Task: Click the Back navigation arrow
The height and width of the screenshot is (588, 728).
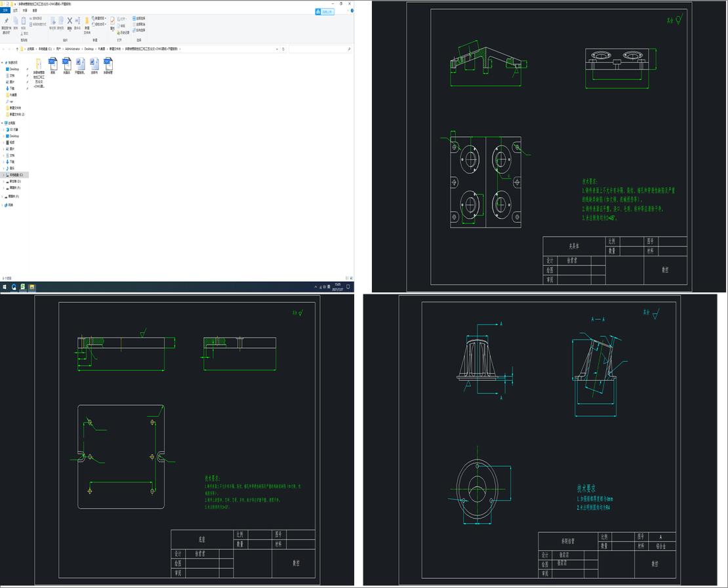Action: (3, 49)
